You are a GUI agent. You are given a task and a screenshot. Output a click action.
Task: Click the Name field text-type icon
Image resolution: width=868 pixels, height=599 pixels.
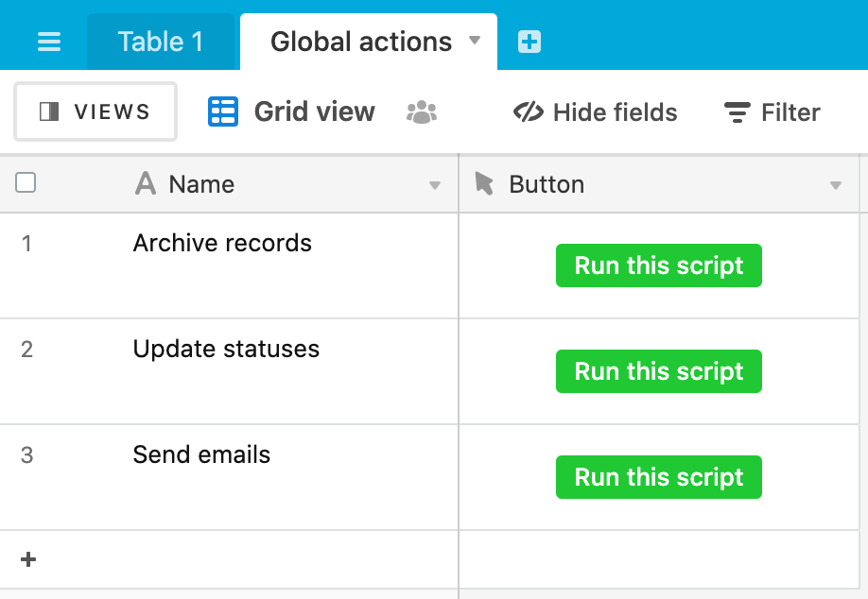(x=146, y=183)
